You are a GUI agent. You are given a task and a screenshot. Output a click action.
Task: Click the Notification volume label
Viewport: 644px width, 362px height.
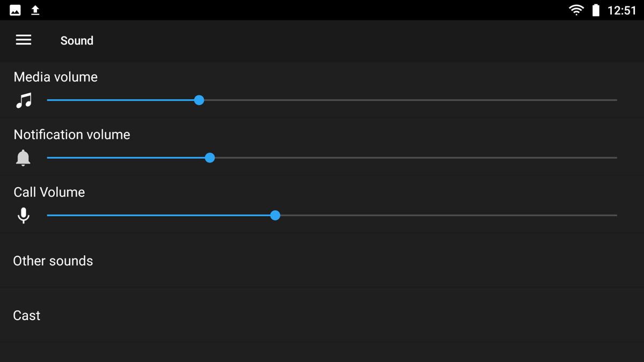[x=72, y=135]
